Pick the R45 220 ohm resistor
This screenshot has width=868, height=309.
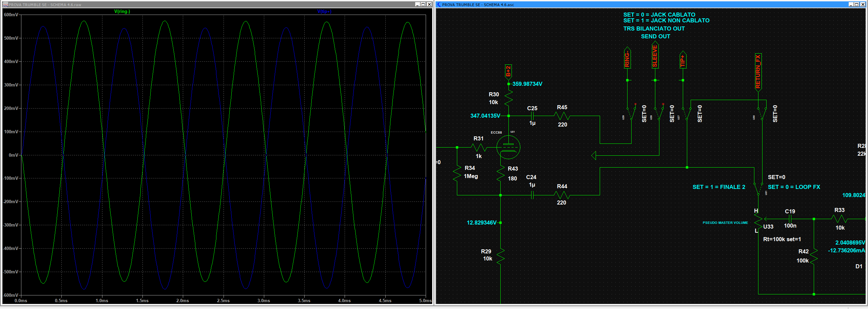[x=562, y=116]
